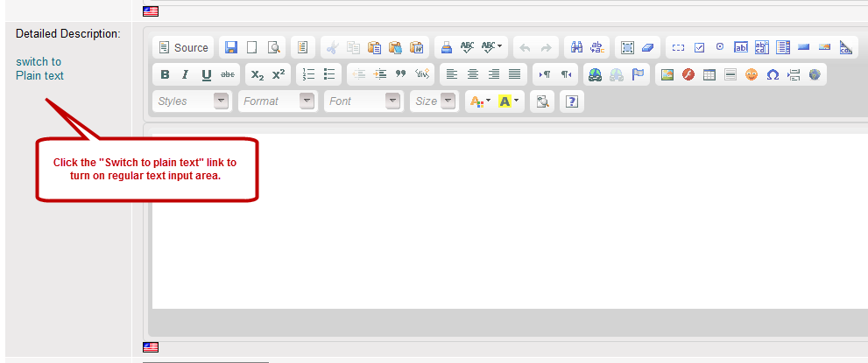The image size is (868, 363).
Task: Toggle bold formatting
Action: pyautogui.click(x=165, y=75)
